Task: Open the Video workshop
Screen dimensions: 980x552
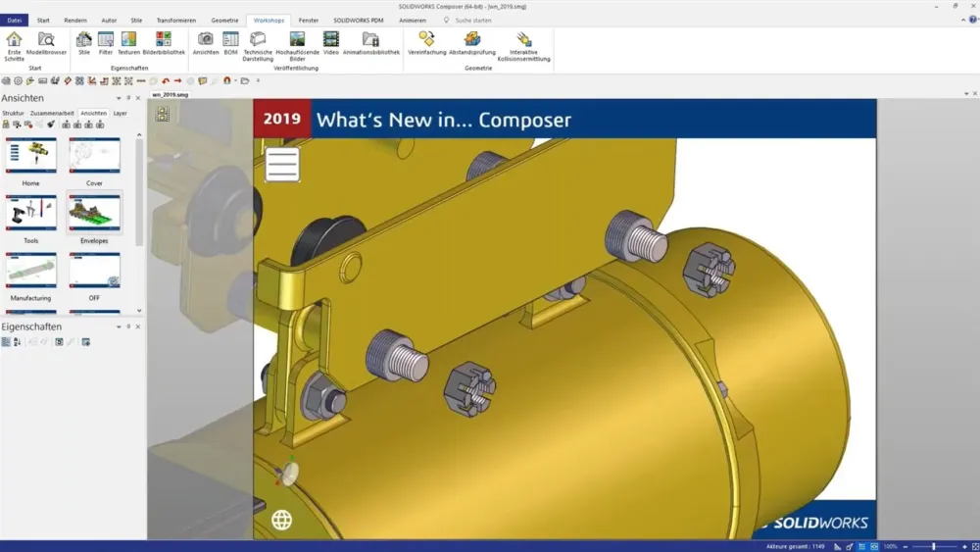Action: [x=331, y=43]
